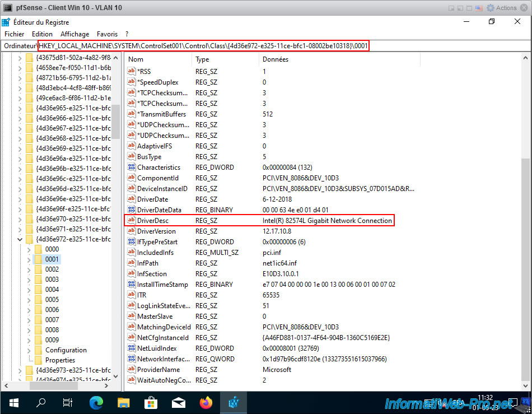Expand the {43675d81-502a-4a82-9f8 key
Viewport: 532px width, 414px height.
pos(20,58)
